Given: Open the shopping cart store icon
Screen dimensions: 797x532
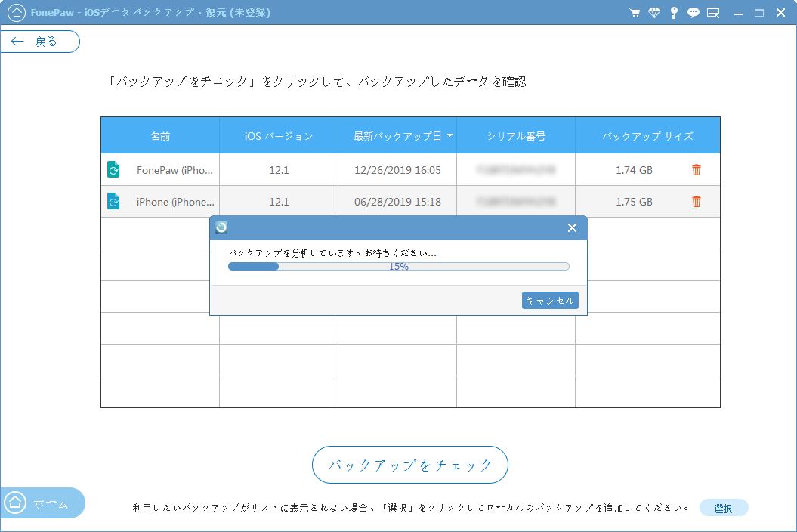Looking at the screenshot, I should [635, 12].
